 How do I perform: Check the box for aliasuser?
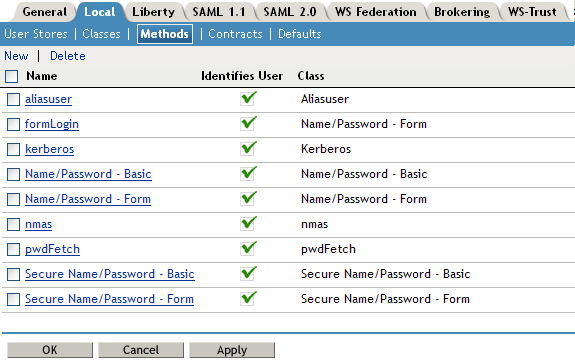point(13,99)
